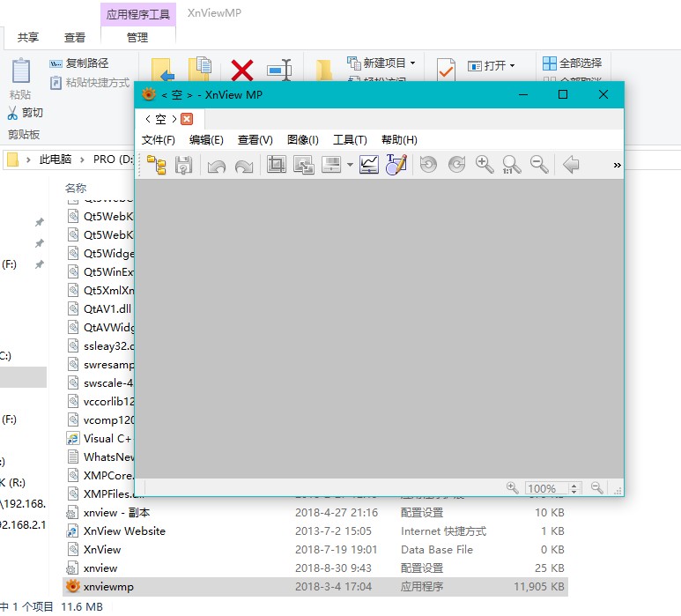Viewport: 681px width, 616px height.
Task: Click the 移动到 folder arrow icon
Action: 163,70
